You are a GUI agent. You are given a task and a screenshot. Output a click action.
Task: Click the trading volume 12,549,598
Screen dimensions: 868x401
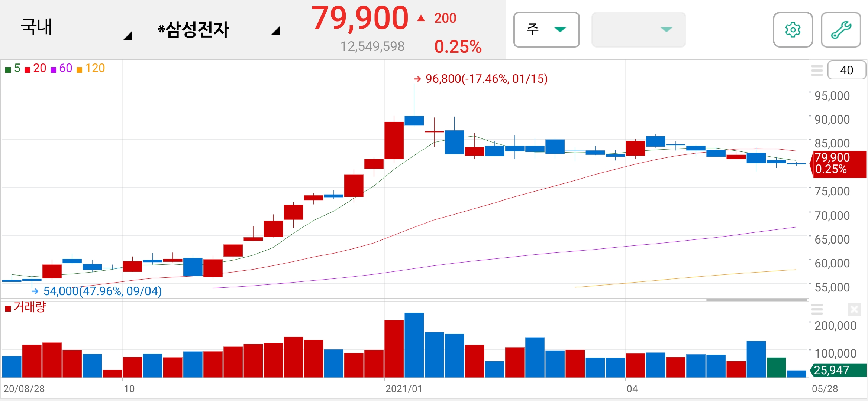pos(372,46)
